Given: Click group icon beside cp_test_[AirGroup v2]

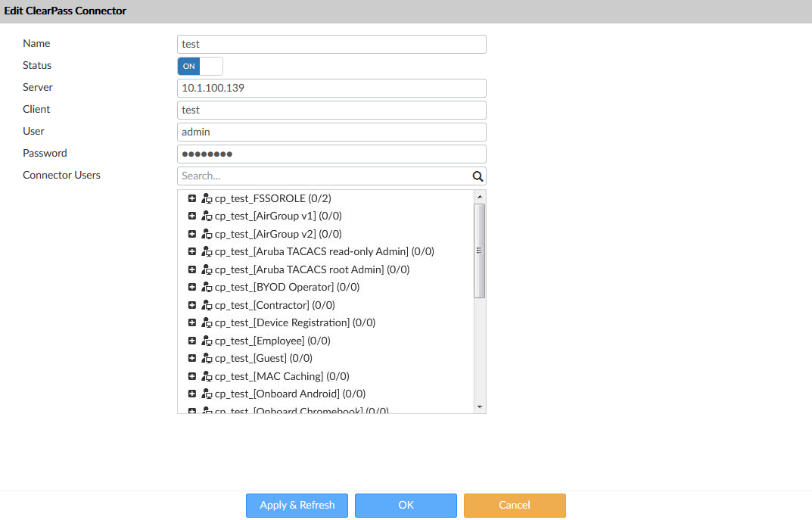Looking at the screenshot, I should click(207, 234).
